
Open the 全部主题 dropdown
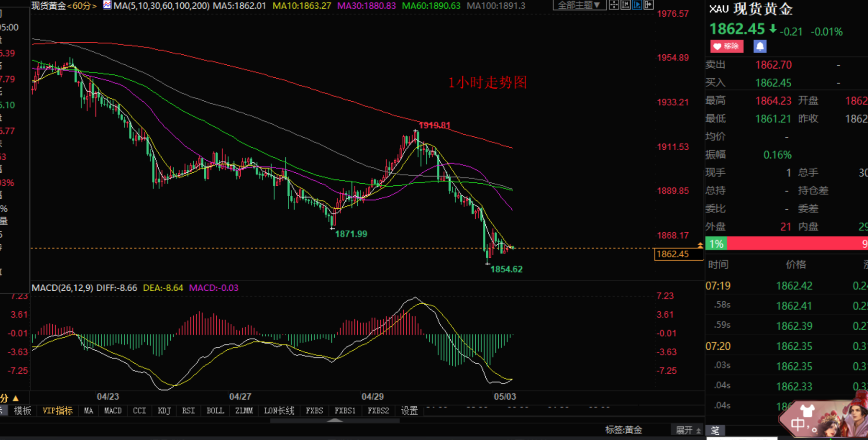tap(578, 5)
